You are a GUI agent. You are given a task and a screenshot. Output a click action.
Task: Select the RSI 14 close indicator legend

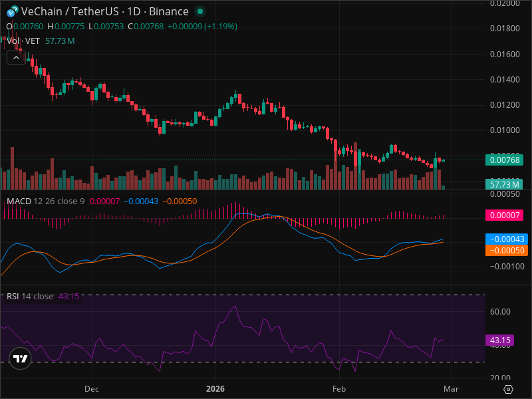coord(30,296)
